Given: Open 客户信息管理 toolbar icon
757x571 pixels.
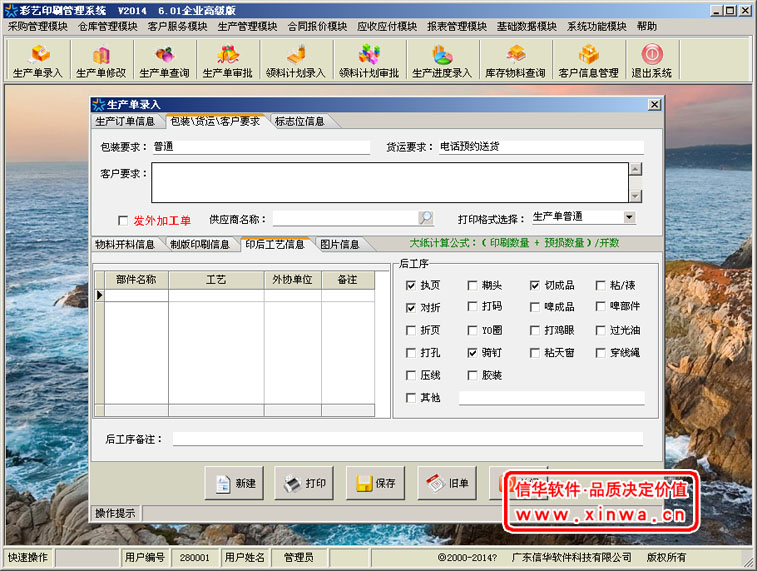Looking at the screenshot, I should coord(588,60).
